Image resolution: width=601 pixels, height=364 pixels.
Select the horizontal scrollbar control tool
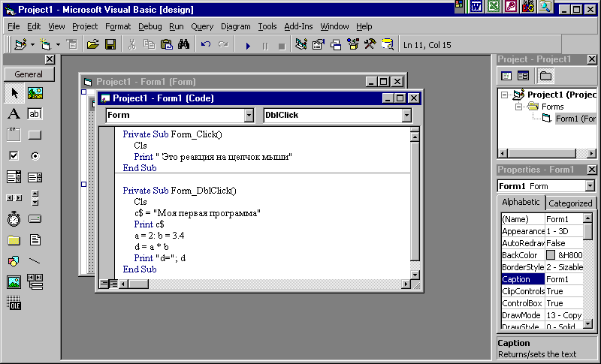(14, 198)
